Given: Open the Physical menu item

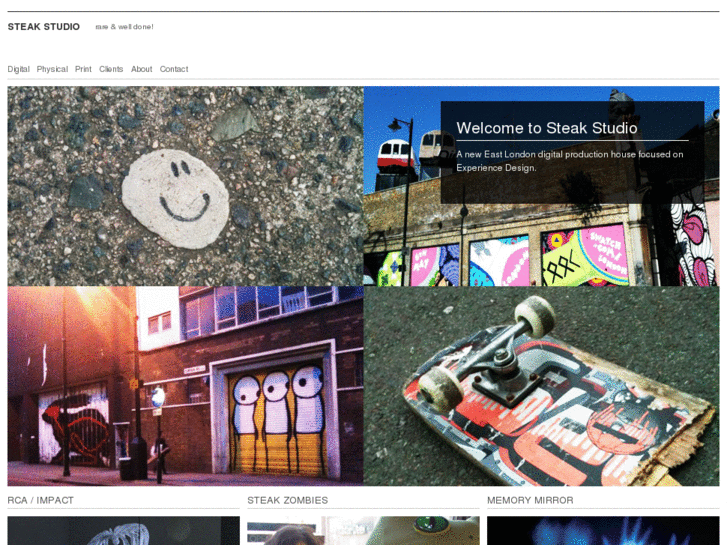Looking at the screenshot, I should pos(52,69).
